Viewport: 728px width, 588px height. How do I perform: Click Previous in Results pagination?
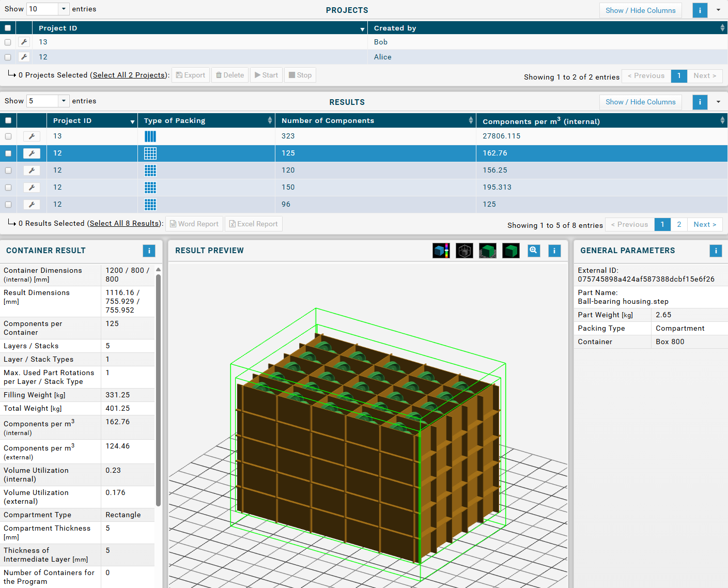click(629, 224)
